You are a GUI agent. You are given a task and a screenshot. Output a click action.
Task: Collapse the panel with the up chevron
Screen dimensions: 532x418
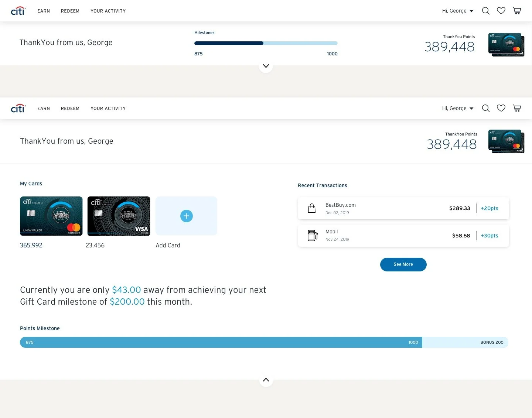[266, 380]
